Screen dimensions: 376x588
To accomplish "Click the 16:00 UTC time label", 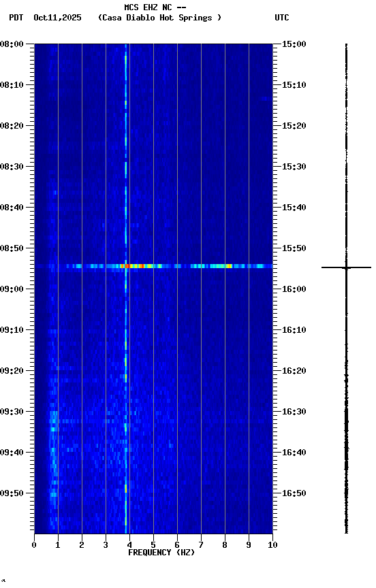I will point(294,289).
